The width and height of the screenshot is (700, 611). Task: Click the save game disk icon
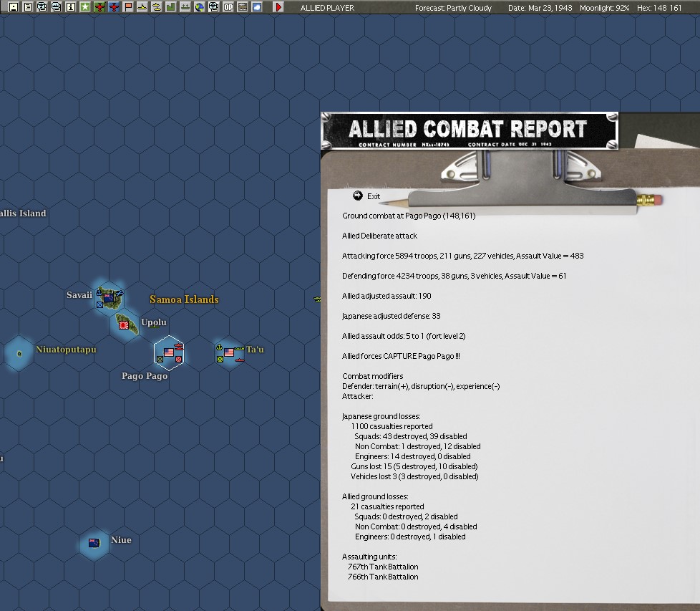14,6
